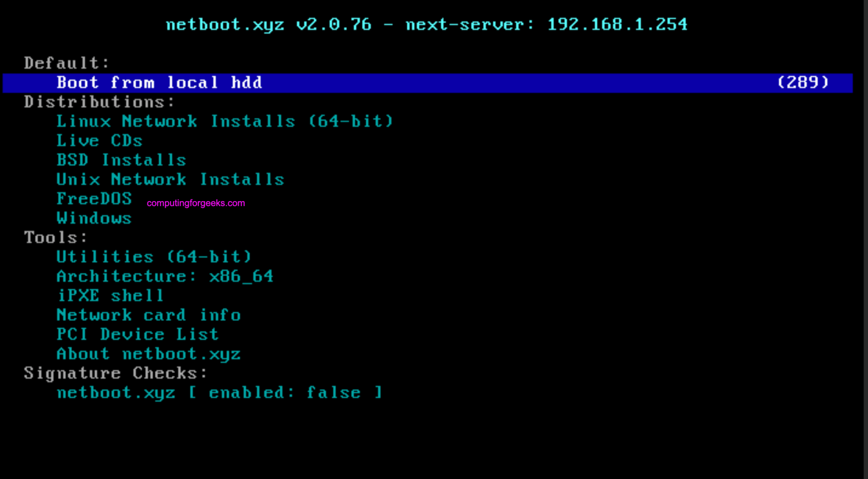Choose the FreeDOS option
The image size is (868, 479).
pyautogui.click(x=94, y=198)
